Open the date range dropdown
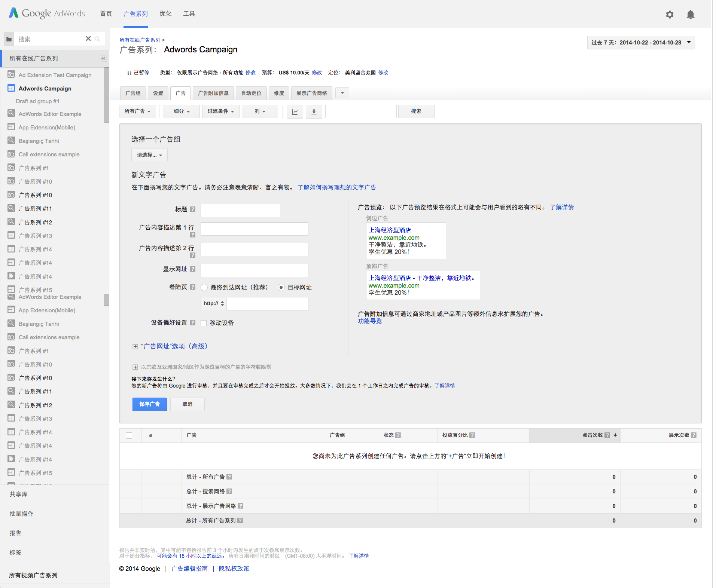The height and width of the screenshot is (588, 713). (641, 43)
